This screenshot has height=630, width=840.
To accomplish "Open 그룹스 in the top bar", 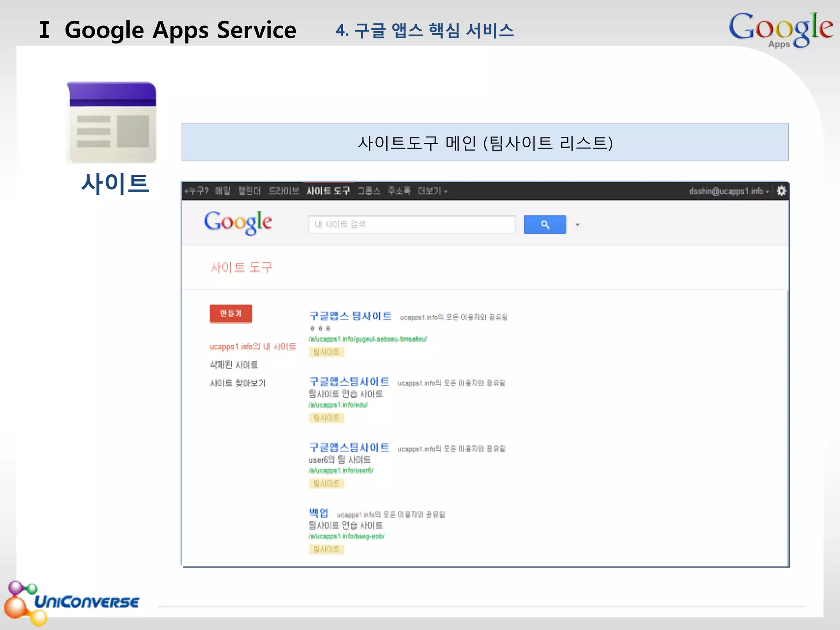I will 369,191.
